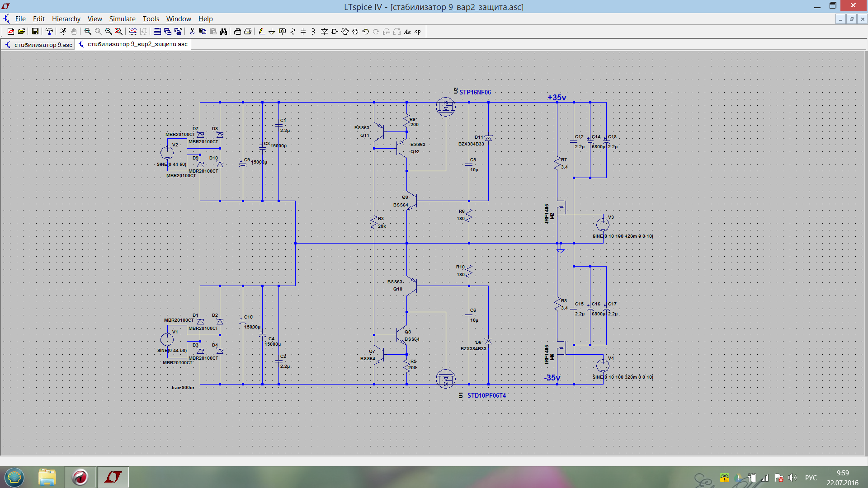Select the Place Diode tool
The width and height of the screenshot is (868, 488).
[324, 32]
